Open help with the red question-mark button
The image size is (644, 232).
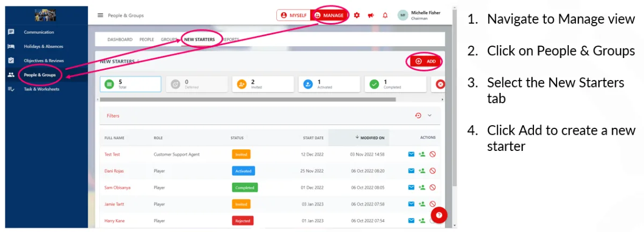click(439, 215)
